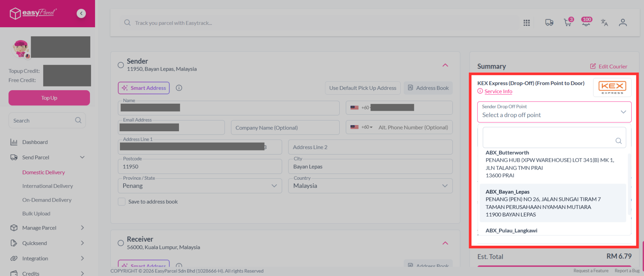Select ABX_Bayan_Lepas drop off point
Image resolution: width=644 pixels, height=276 pixels.
click(553, 203)
